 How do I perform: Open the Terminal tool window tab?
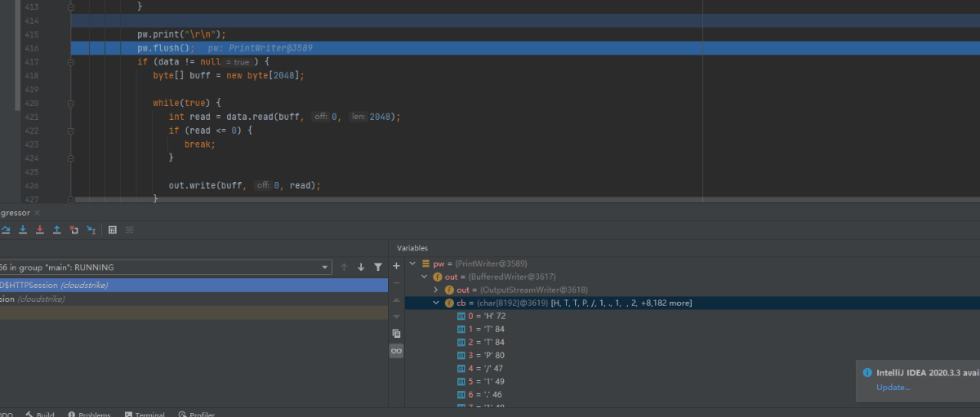point(144,415)
